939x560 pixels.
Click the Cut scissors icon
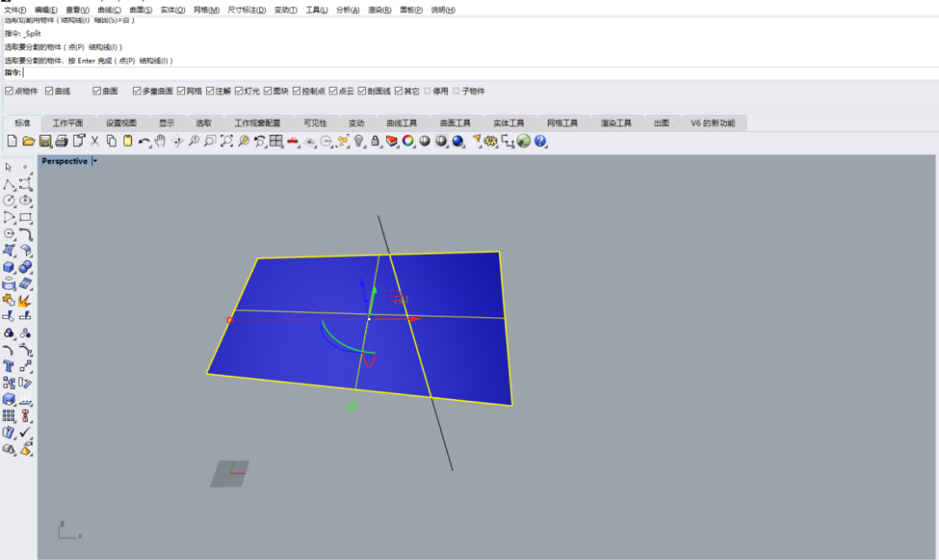(x=95, y=141)
